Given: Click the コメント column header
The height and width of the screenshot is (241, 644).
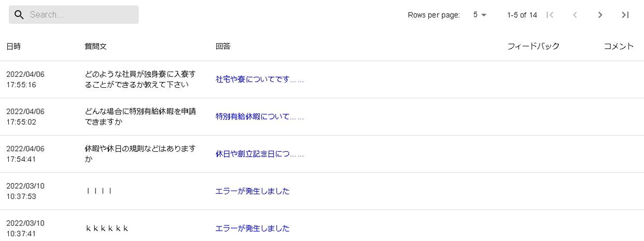Looking at the screenshot, I should [619, 46].
